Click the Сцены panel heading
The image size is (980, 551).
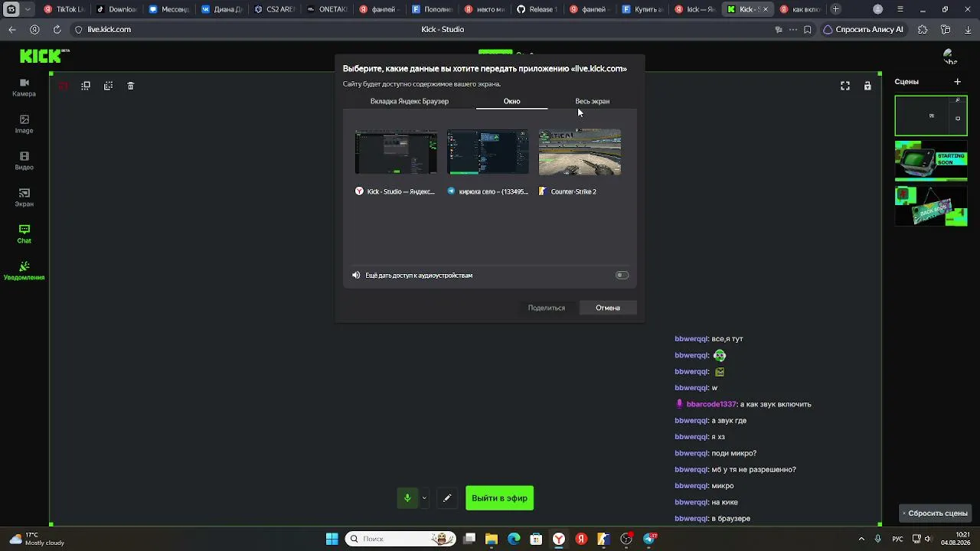pos(906,81)
